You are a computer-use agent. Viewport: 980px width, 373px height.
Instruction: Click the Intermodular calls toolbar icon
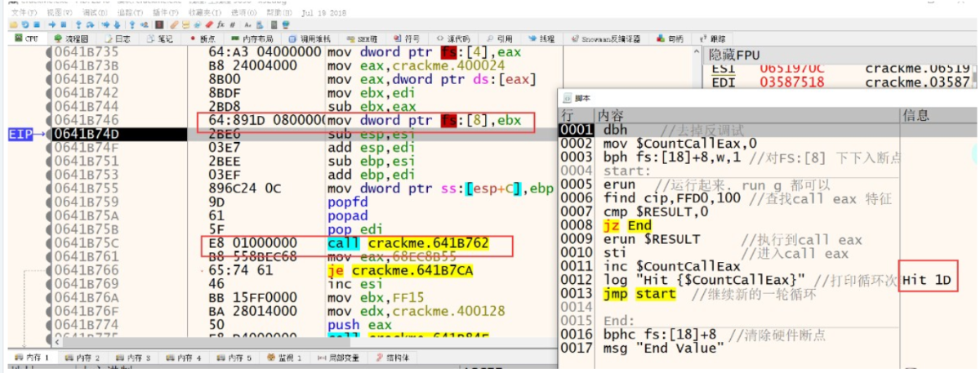pyautogui.click(x=260, y=24)
